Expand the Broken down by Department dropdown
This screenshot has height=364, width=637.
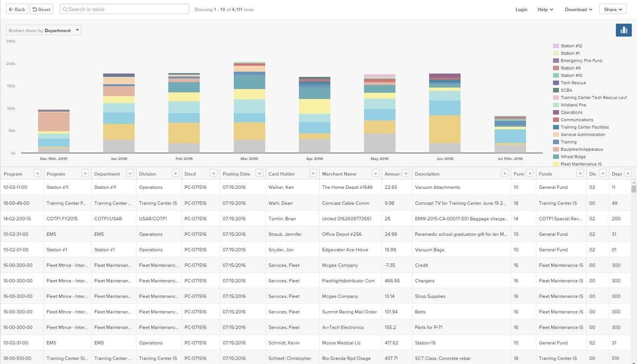point(43,30)
